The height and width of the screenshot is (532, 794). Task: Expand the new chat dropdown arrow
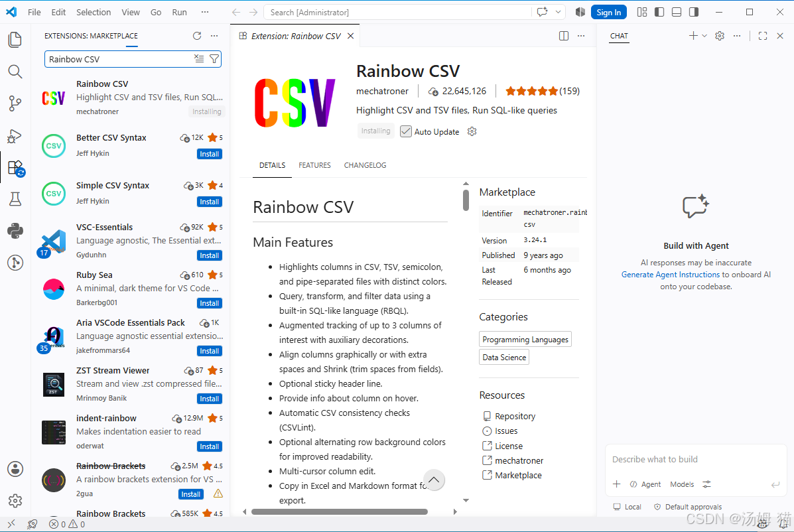[704, 36]
